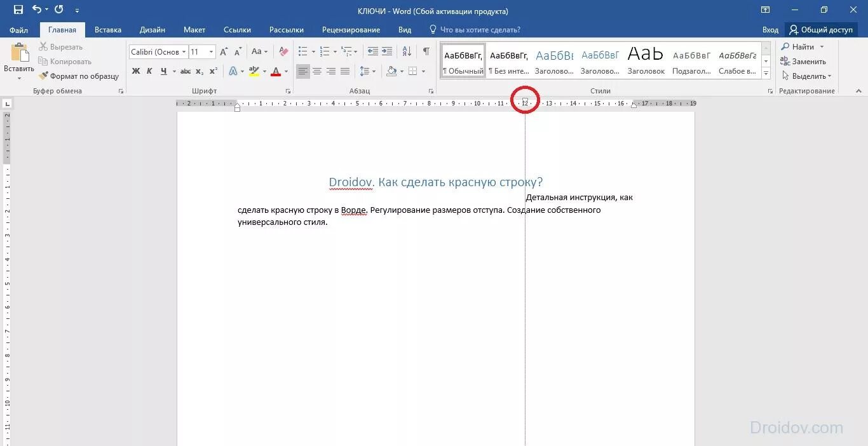The height and width of the screenshot is (446, 868).
Task: Increase the paragraph indent
Action: (387, 51)
